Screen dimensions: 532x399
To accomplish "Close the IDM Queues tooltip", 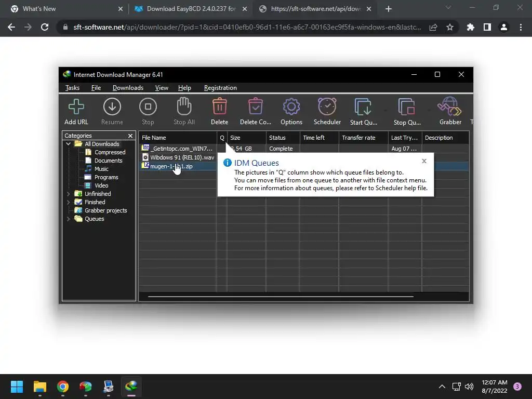I will (424, 161).
